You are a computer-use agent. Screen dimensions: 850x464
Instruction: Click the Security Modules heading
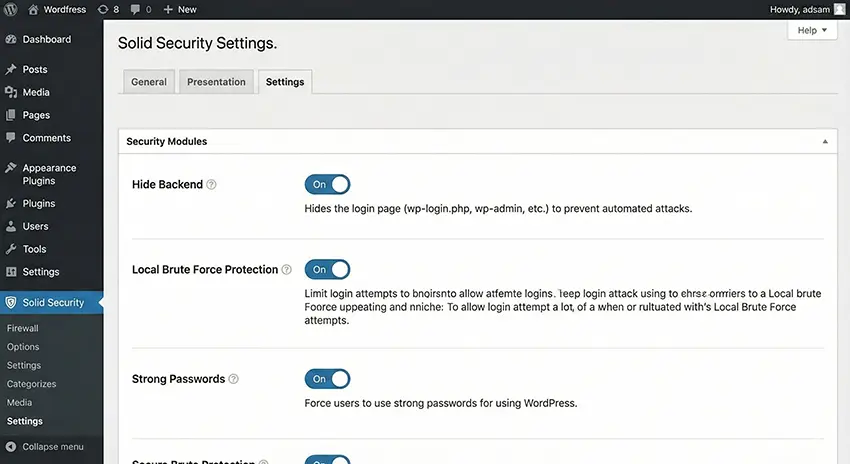tap(166, 141)
